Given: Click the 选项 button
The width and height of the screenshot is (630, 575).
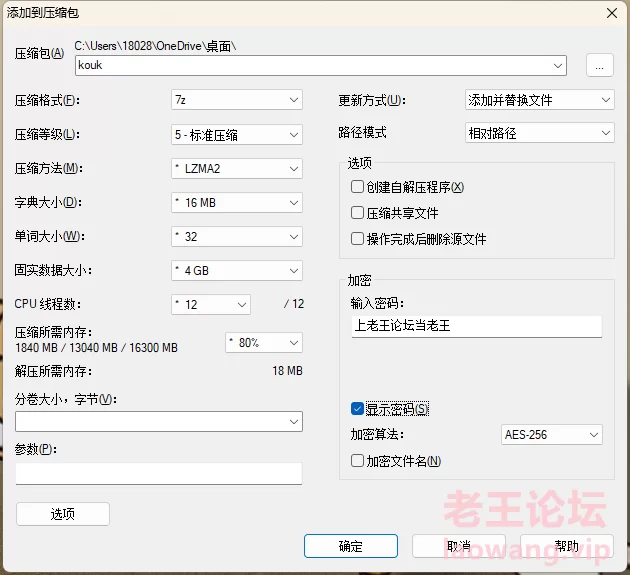Looking at the screenshot, I should 62,514.
